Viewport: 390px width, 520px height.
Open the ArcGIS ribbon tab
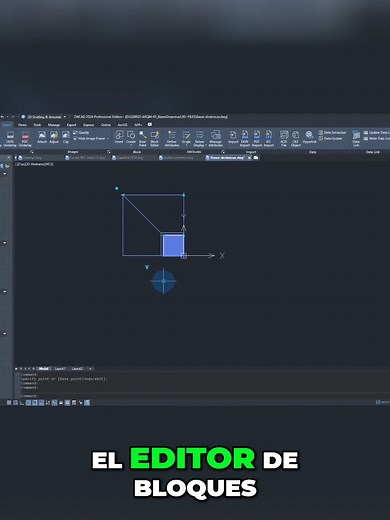pos(122,125)
